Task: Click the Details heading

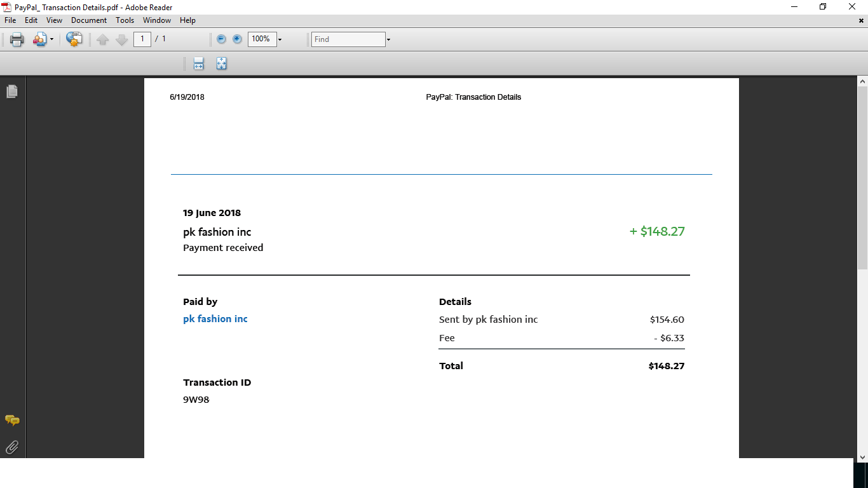Action: 456,302
